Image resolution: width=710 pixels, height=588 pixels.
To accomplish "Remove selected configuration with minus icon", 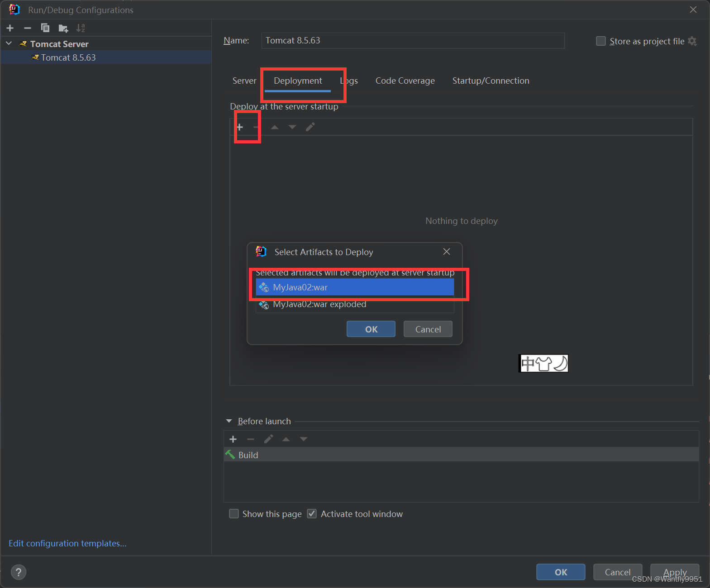I will [28, 28].
